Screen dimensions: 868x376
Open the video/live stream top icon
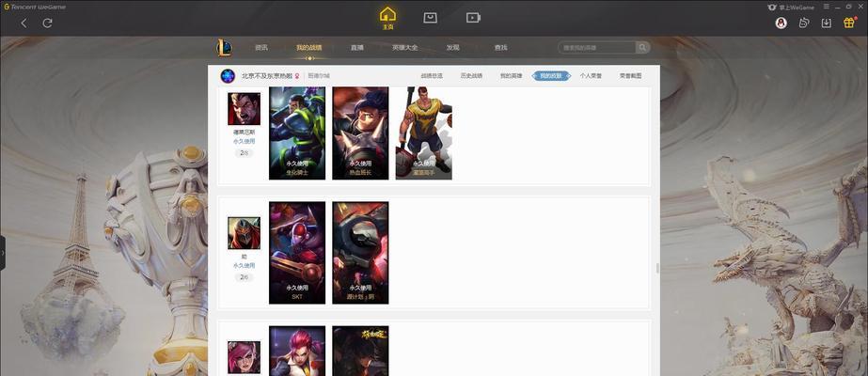point(473,18)
